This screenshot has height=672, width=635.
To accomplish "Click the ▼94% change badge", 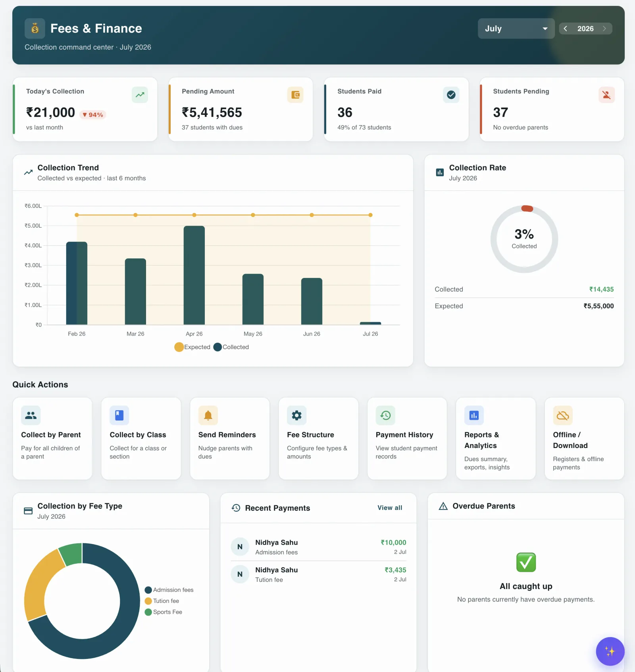I will tap(93, 115).
